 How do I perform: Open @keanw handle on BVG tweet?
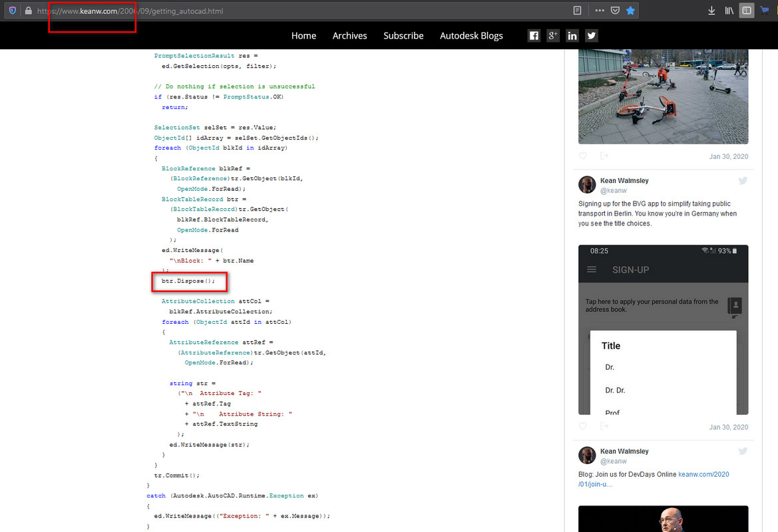point(613,190)
